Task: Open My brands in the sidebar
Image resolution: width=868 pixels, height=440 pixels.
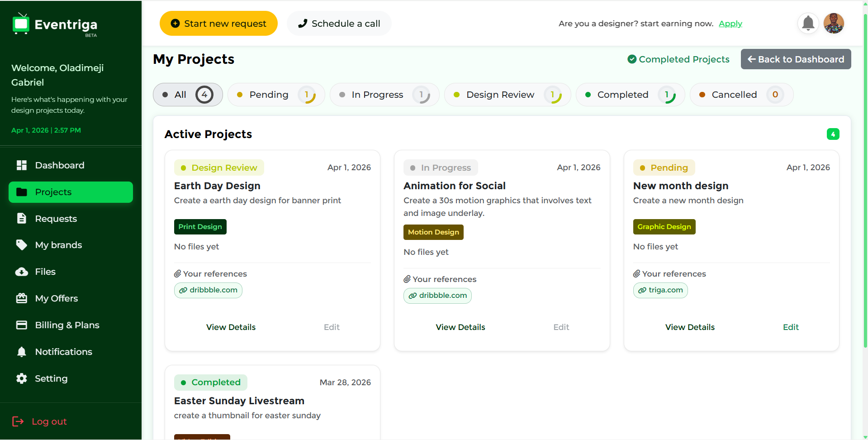Action: click(71, 245)
